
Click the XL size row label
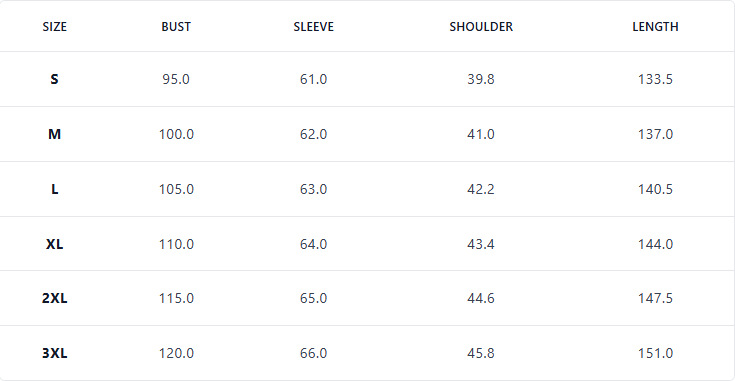pyautogui.click(x=54, y=244)
